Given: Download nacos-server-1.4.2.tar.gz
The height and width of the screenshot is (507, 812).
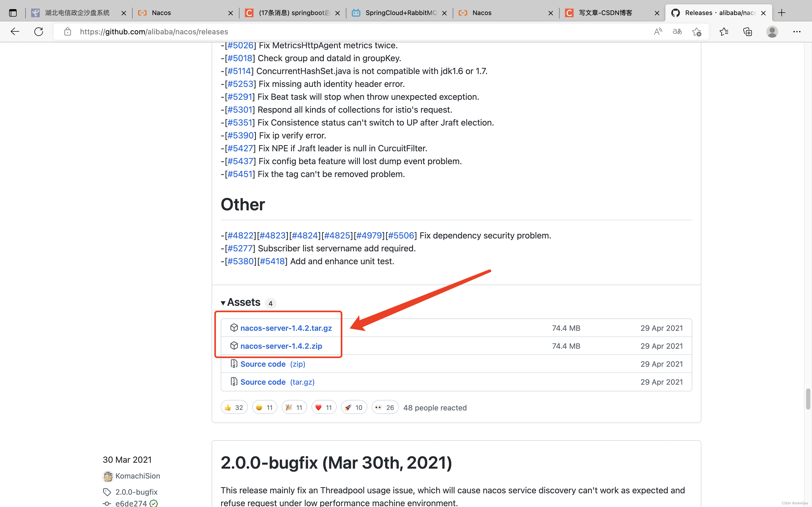Looking at the screenshot, I should (286, 328).
